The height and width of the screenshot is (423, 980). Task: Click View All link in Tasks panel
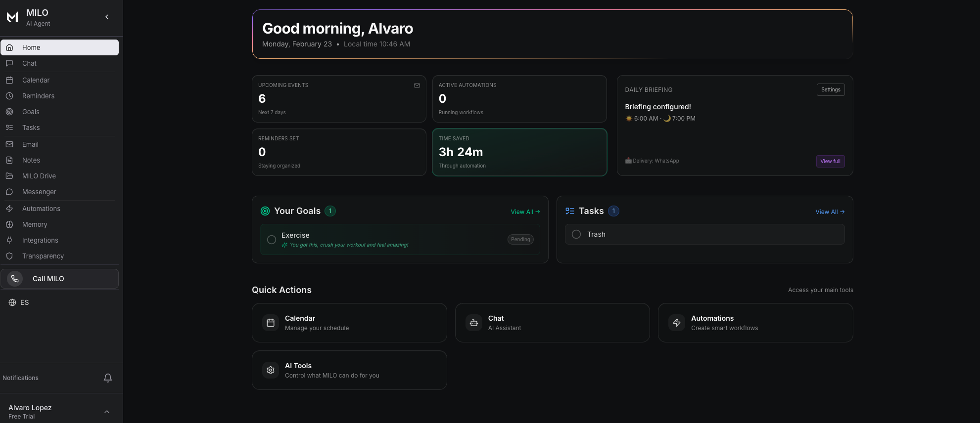coord(830,212)
